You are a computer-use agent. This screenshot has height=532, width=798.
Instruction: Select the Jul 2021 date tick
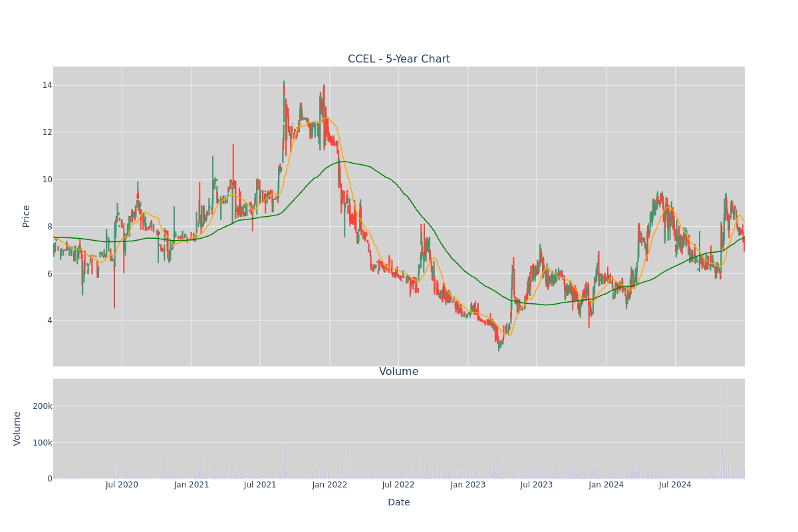[x=260, y=485]
